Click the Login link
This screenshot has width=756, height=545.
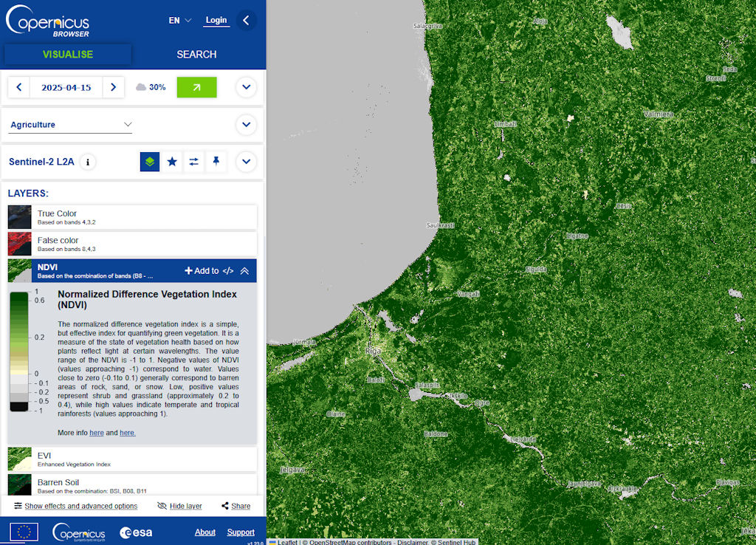click(x=216, y=20)
